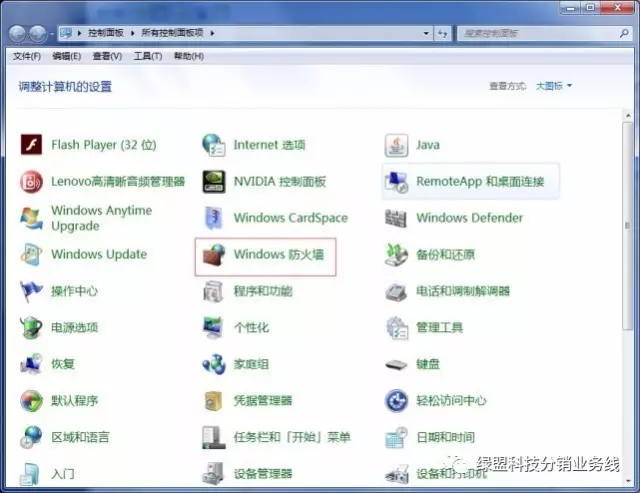Image resolution: width=640 pixels, height=493 pixels.
Task: Open the 入门 icon
Action: pos(30,473)
